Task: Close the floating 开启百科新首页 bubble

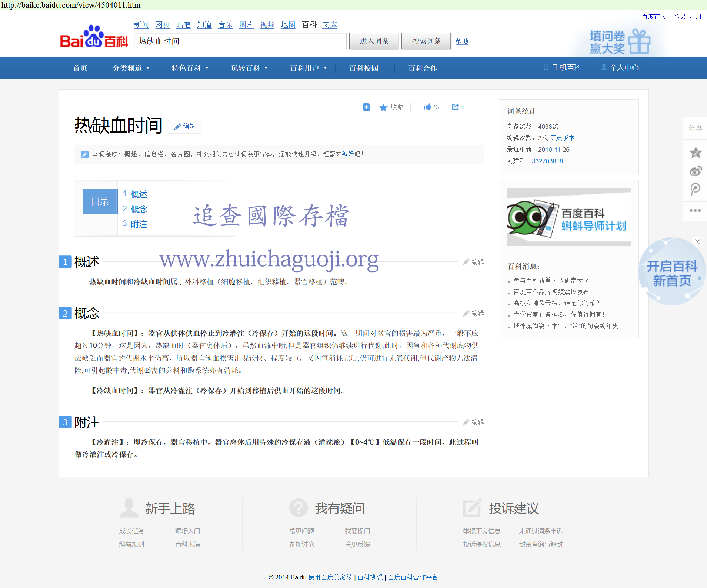Action: (x=697, y=242)
